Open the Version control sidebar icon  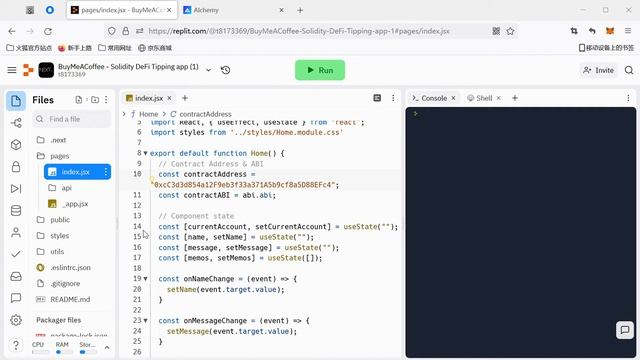point(16,123)
